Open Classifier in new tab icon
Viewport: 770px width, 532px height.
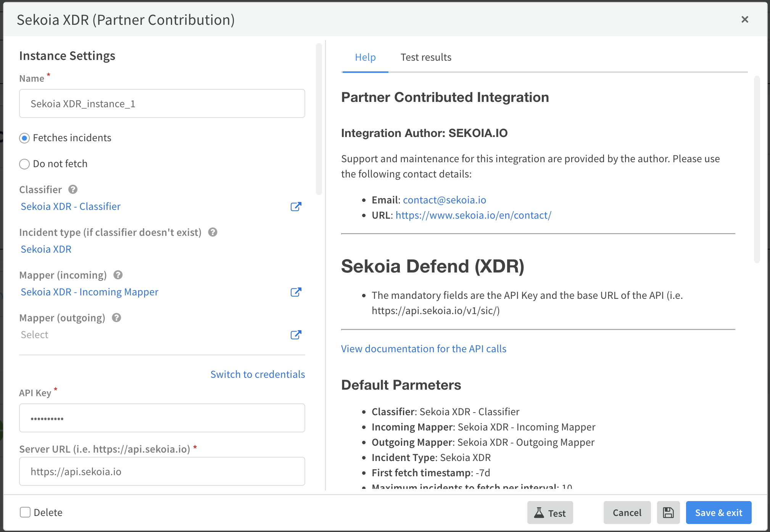[296, 206]
